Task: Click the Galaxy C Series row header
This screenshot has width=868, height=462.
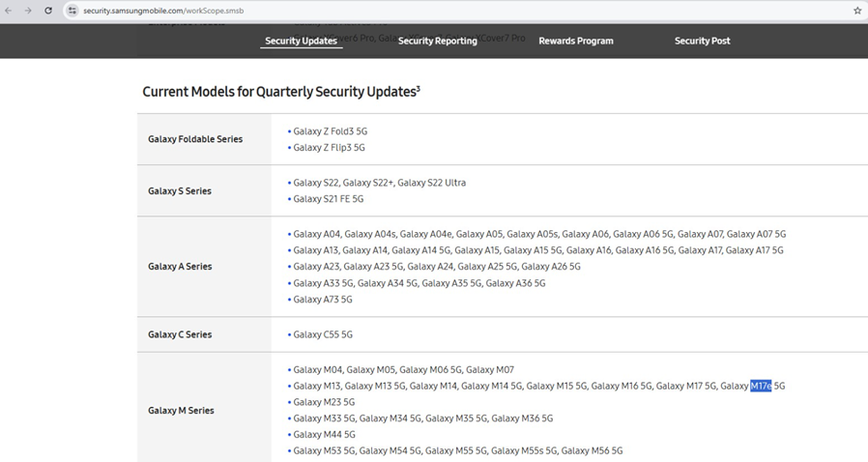Action: click(x=180, y=334)
